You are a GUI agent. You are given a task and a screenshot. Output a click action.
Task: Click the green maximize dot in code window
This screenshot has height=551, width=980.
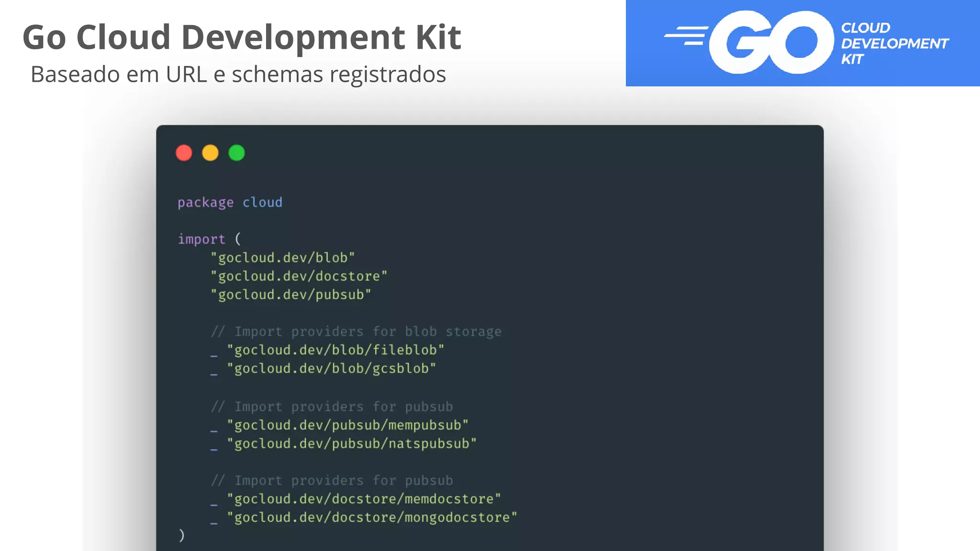(x=236, y=153)
